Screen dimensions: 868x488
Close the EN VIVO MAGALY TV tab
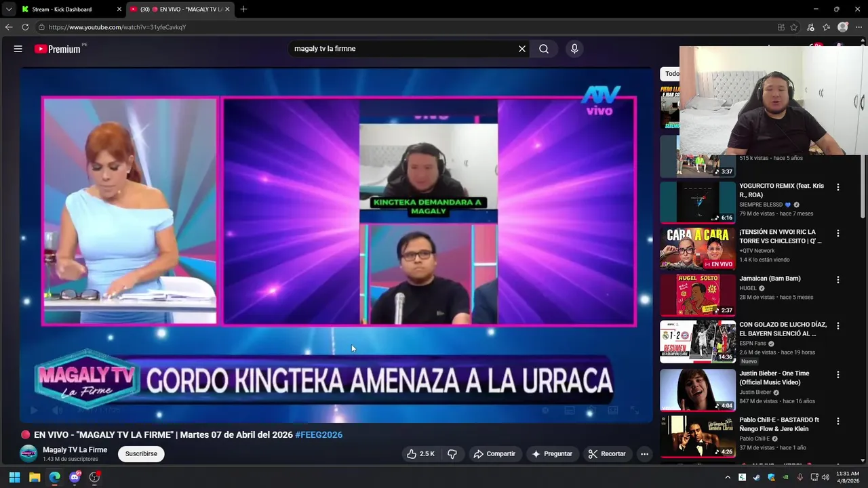tap(227, 9)
